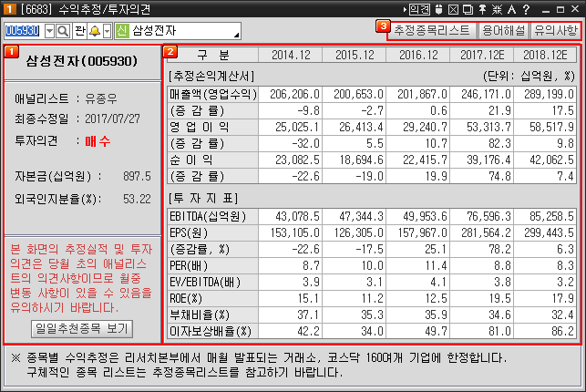Click the [추정손익계산서] section label
The width and height of the screenshot is (586, 392).
211,77
